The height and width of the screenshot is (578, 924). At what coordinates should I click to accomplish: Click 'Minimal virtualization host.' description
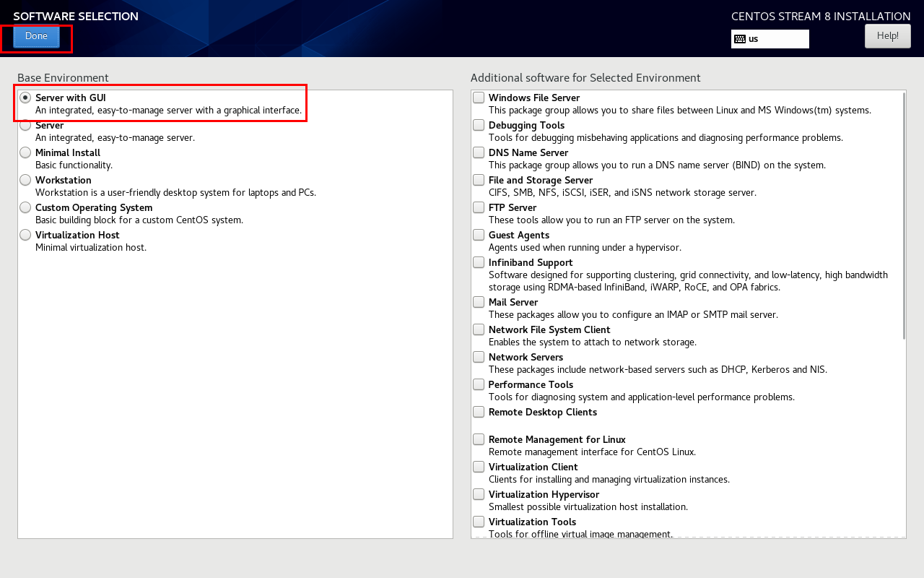91,248
